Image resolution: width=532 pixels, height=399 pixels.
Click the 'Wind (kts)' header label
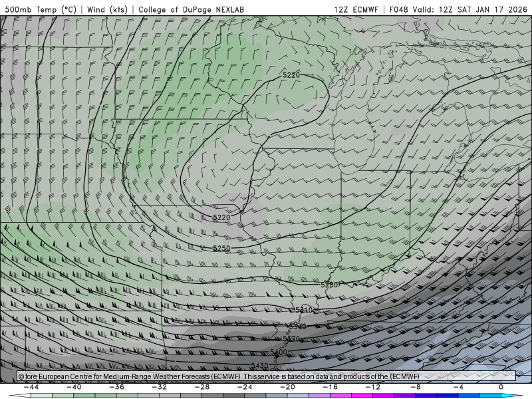click(107, 9)
